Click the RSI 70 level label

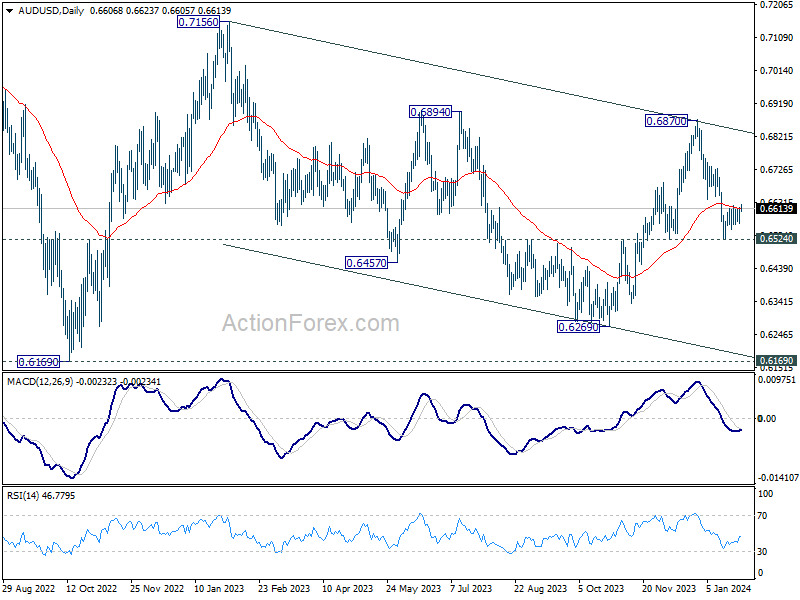[x=762, y=516]
